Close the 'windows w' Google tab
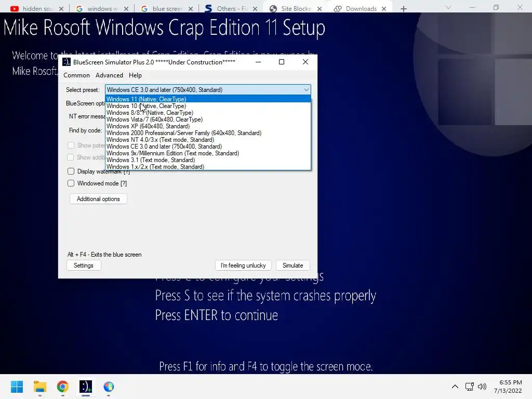This screenshot has width=532, height=399. click(x=126, y=9)
